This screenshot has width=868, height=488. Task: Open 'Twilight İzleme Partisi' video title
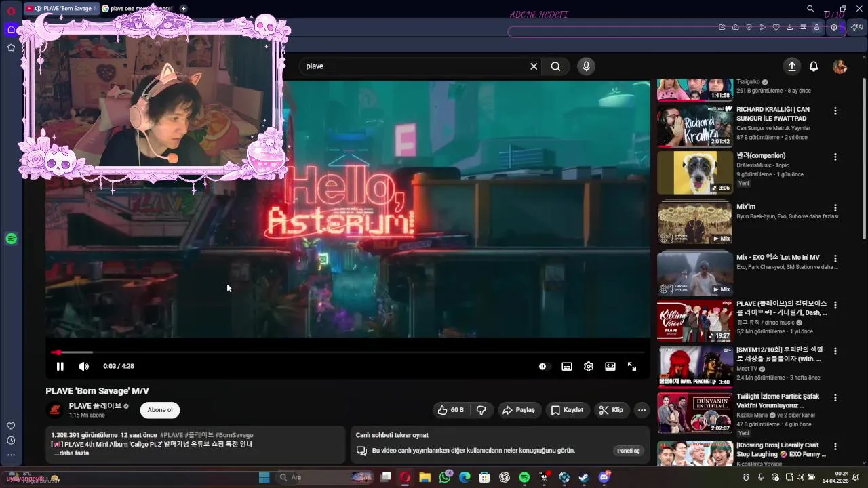(x=778, y=401)
